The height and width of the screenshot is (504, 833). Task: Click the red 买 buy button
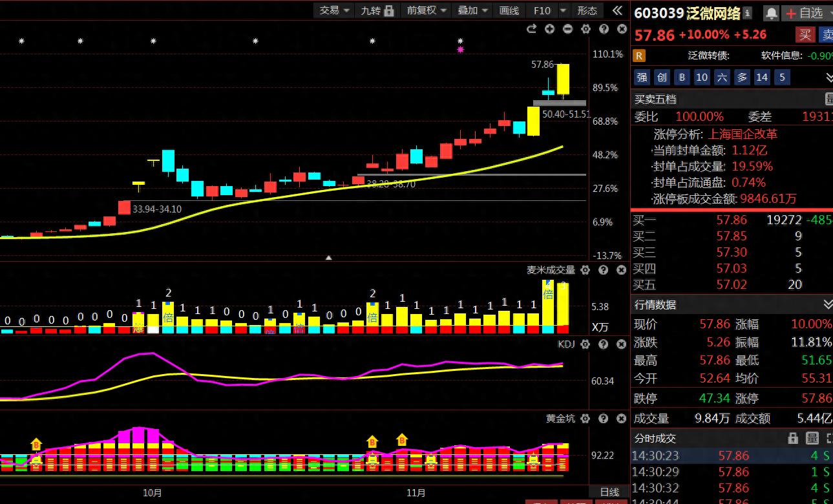805,35
